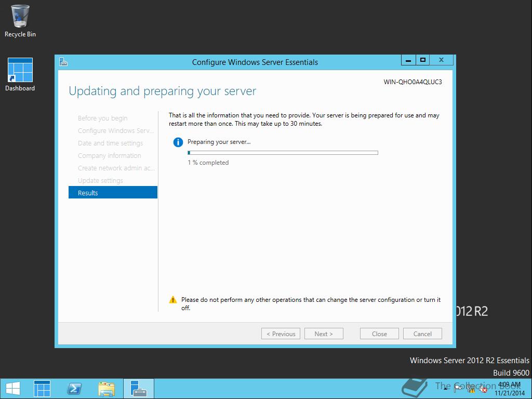Click Updating and preparing your server heading
Image resolution: width=532 pixels, height=399 pixels.
(x=162, y=91)
